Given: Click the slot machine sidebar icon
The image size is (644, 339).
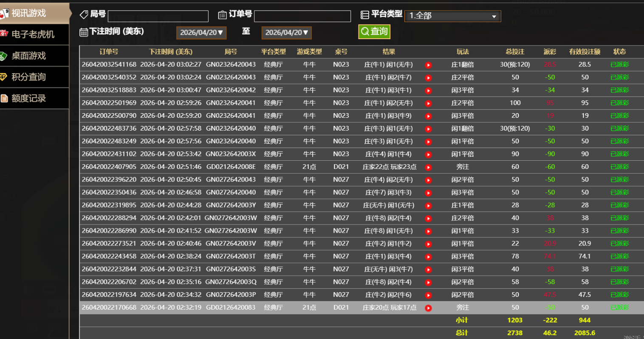Looking at the screenshot, I should 4,34.
